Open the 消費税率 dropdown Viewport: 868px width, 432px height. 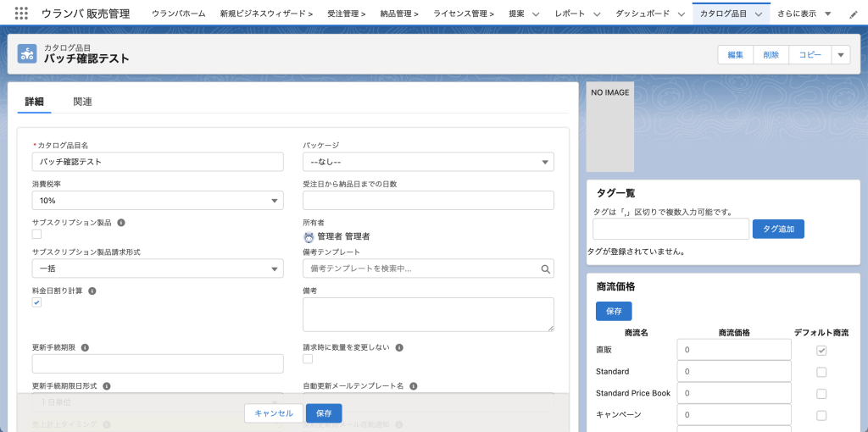pyautogui.click(x=158, y=200)
